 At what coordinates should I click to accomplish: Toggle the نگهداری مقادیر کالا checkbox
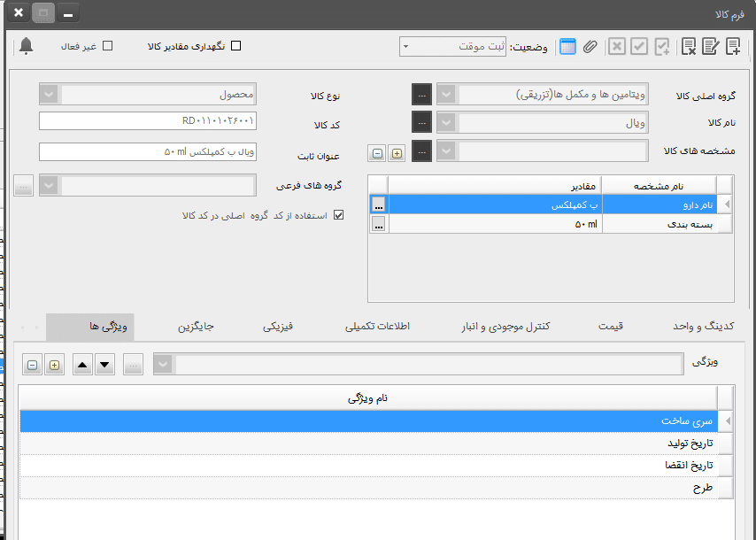click(235, 46)
